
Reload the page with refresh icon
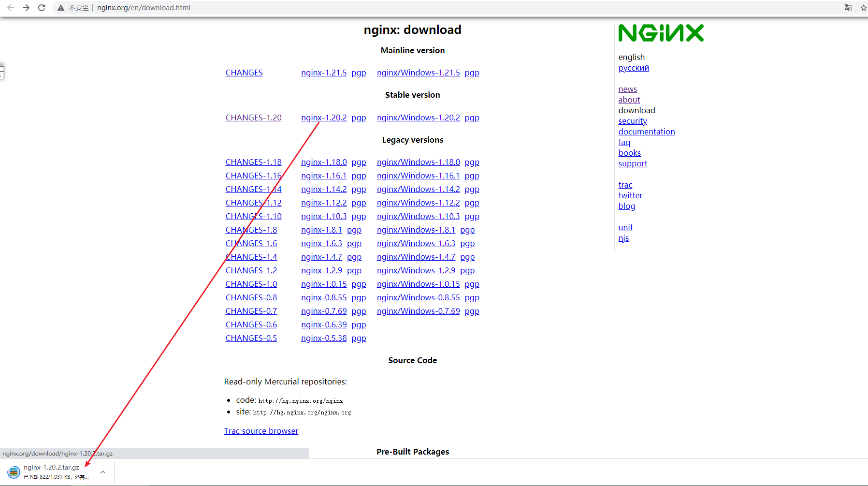[x=42, y=8]
